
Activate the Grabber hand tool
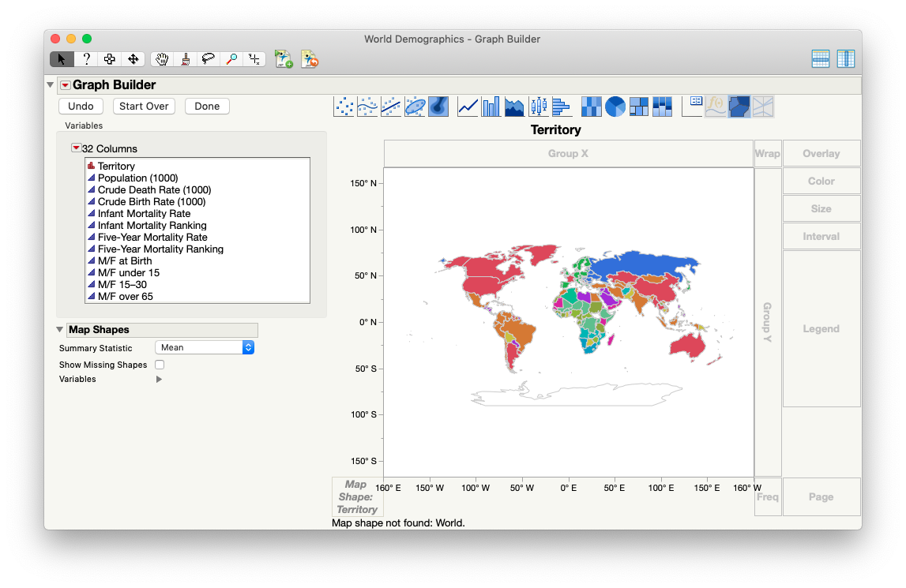click(x=161, y=58)
